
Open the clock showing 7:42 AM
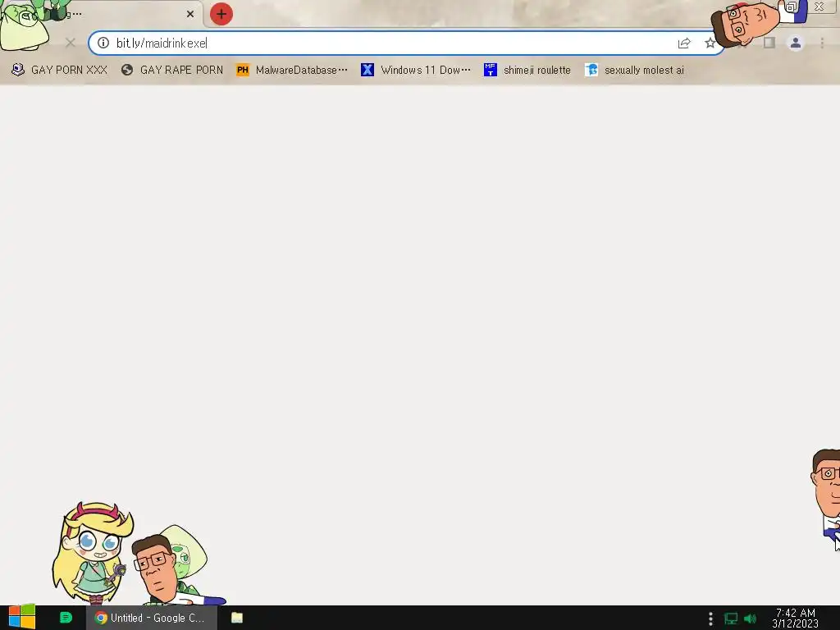(795, 619)
